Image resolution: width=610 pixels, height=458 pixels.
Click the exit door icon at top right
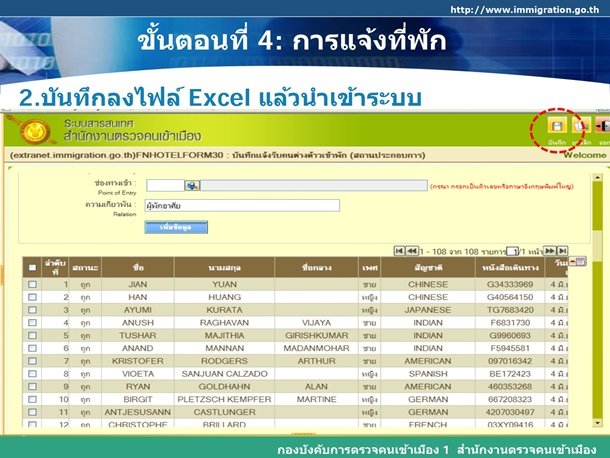point(602,126)
